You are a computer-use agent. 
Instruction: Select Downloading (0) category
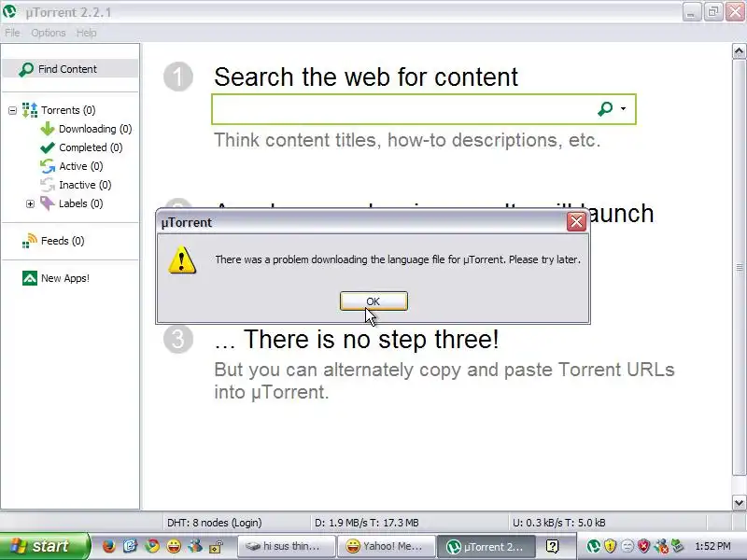click(x=95, y=129)
